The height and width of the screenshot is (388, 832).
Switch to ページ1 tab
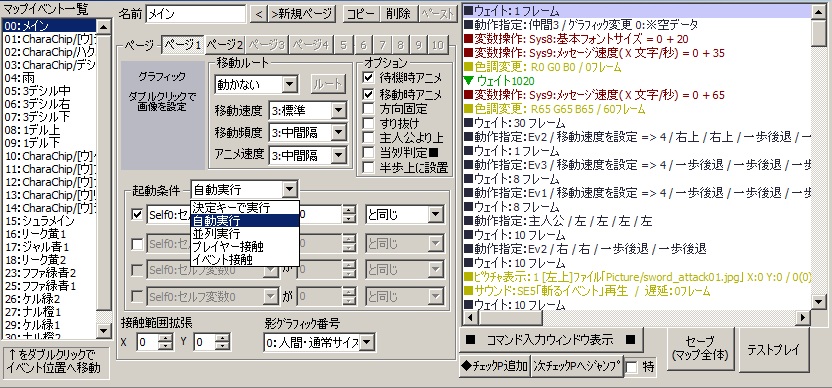pyautogui.click(x=182, y=45)
